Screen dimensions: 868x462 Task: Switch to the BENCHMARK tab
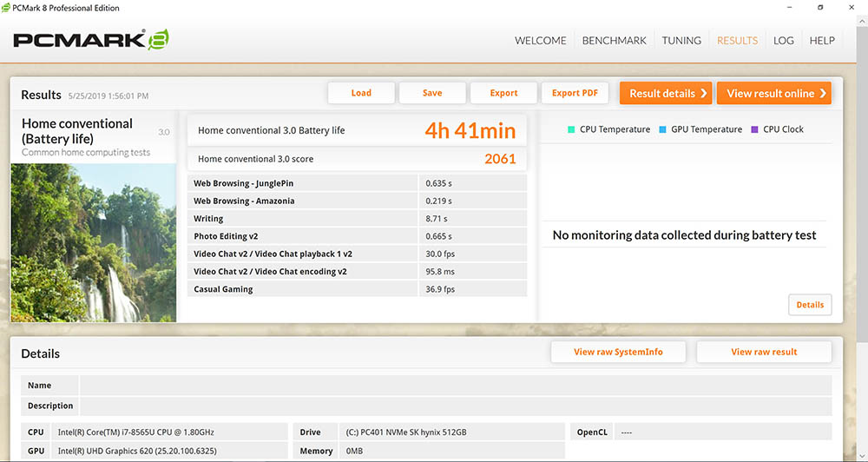614,41
